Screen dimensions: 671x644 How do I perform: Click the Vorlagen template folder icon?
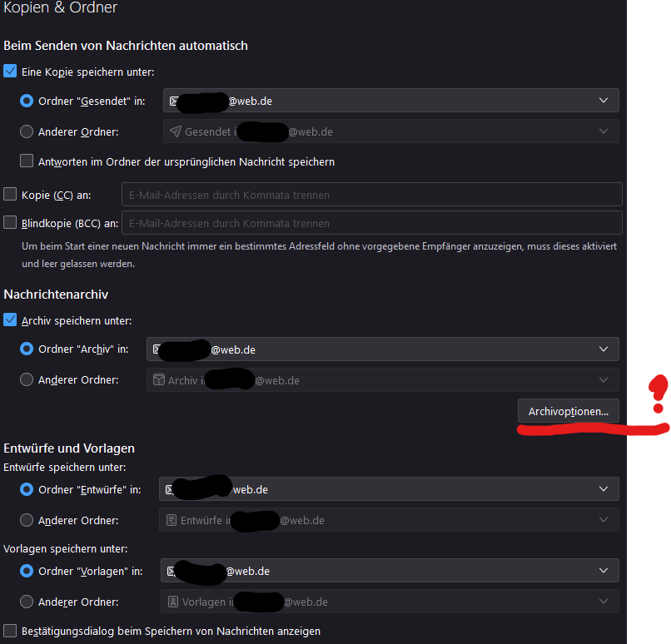coord(173,602)
